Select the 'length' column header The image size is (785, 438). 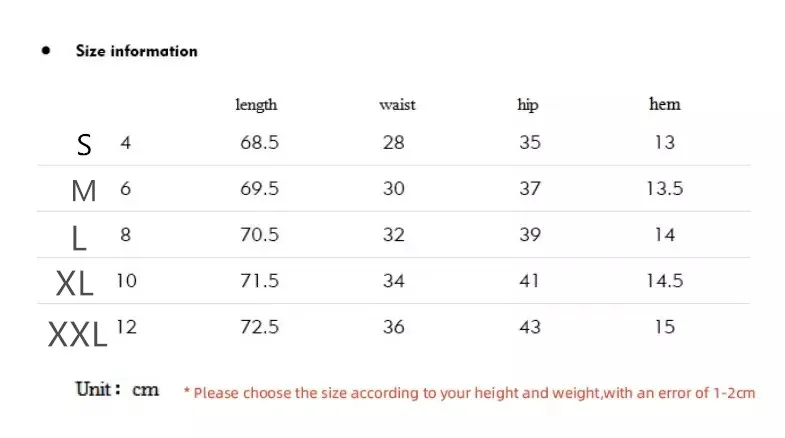(x=256, y=104)
